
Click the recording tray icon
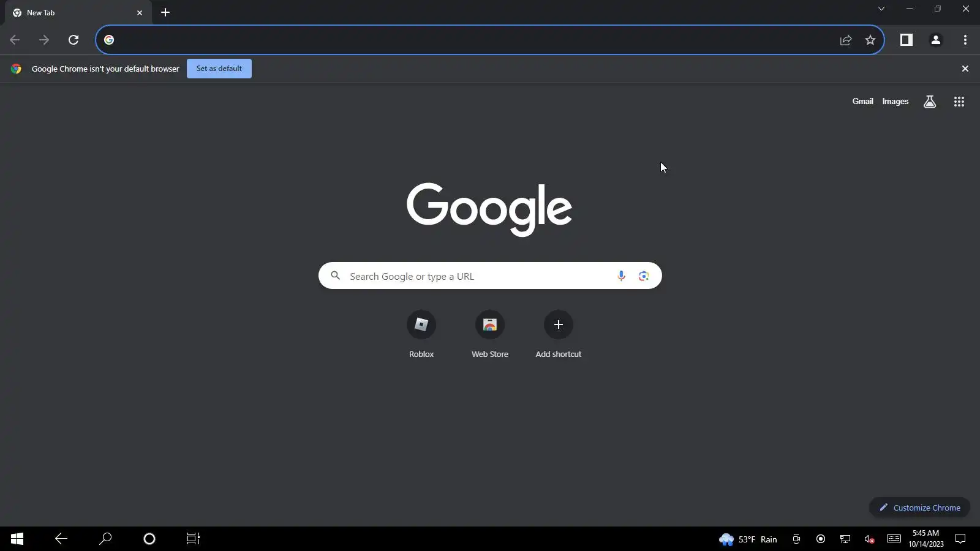(821, 539)
